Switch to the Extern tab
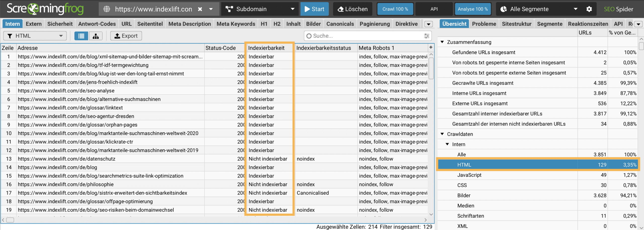Screen dimensions: 644x230 [x=34, y=24]
